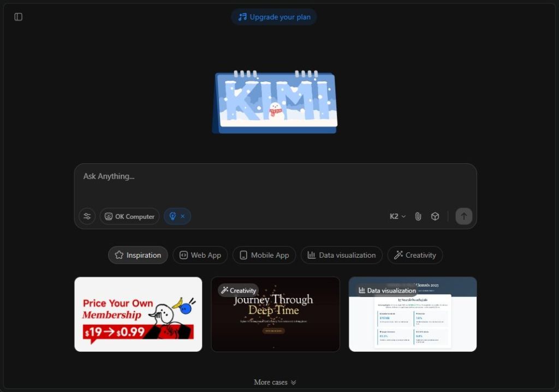Click the Upgrade your plan button

coord(274,17)
